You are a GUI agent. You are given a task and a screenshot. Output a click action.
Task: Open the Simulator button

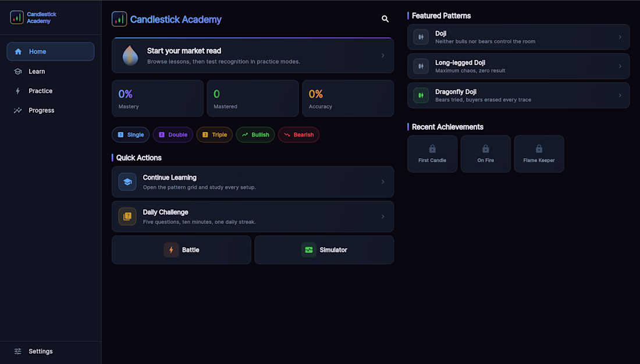(324, 250)
